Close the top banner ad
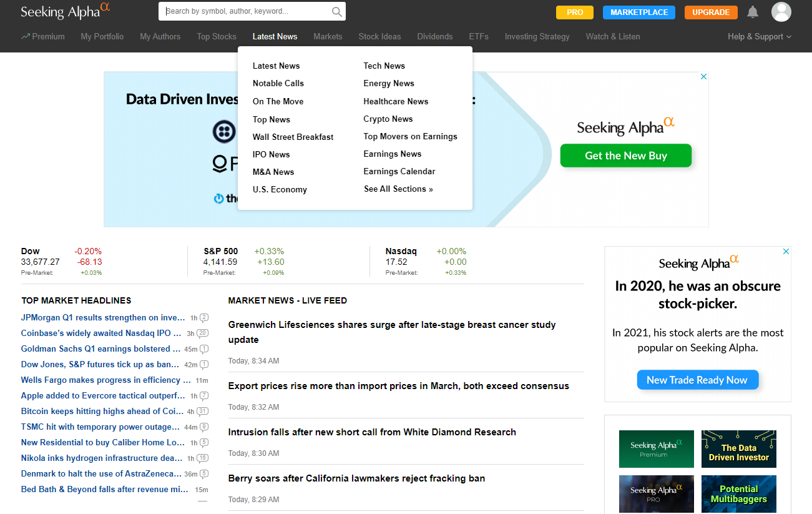Screen dimensions: 812x514 click(703, 76)
